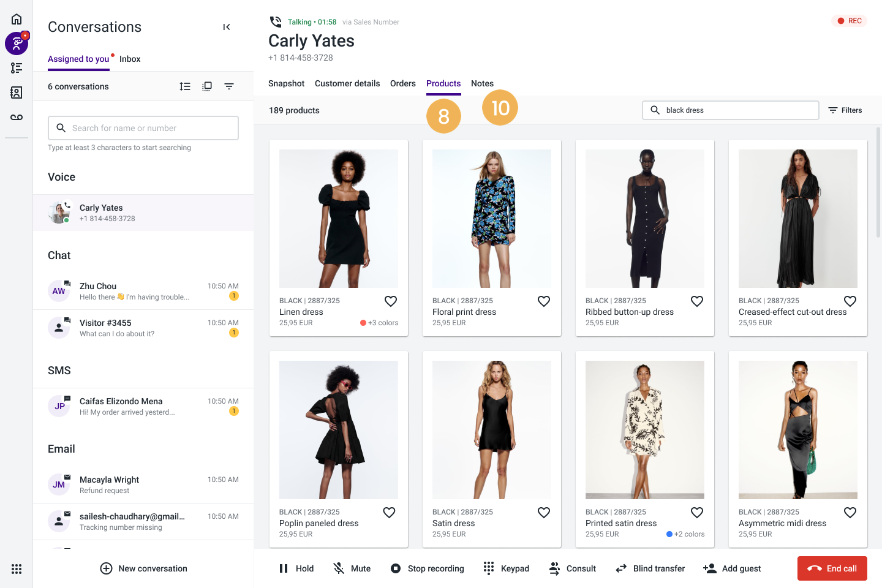Collapse the Conversations panel

(x=226, y=27)
